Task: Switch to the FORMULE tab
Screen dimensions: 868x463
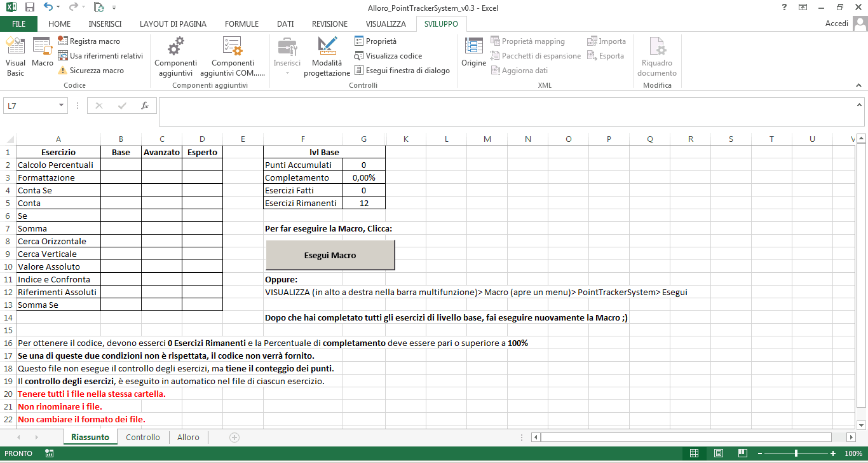Action: [x=241, y=24]
